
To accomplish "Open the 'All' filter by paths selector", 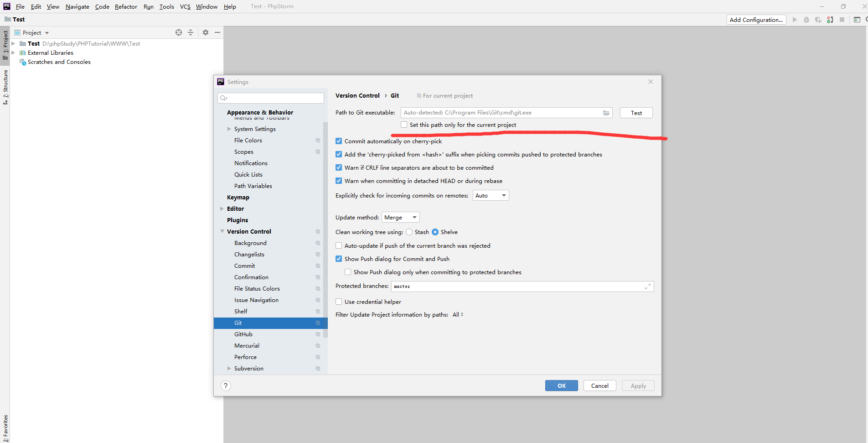I will click(458, 314).
